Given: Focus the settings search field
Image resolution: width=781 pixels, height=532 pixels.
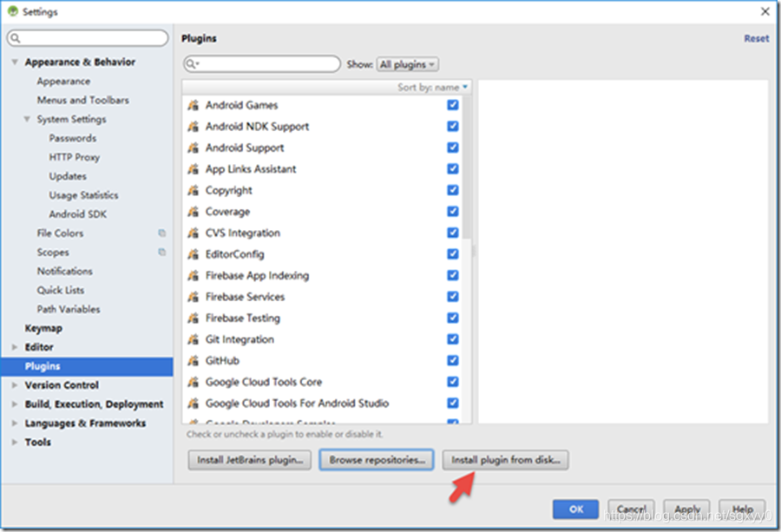Looking at the screenshot, I should point(88,38).
